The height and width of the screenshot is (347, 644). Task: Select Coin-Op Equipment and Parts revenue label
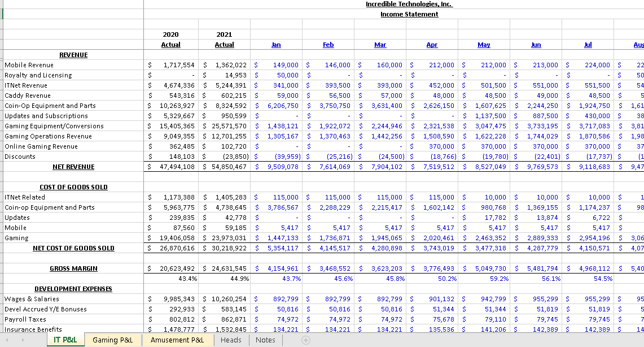click(x=50, y=106)
